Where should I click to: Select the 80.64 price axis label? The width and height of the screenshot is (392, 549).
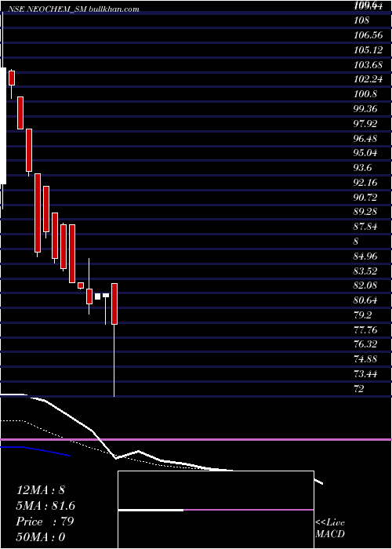pyautogui.click(x=365, y=300)
